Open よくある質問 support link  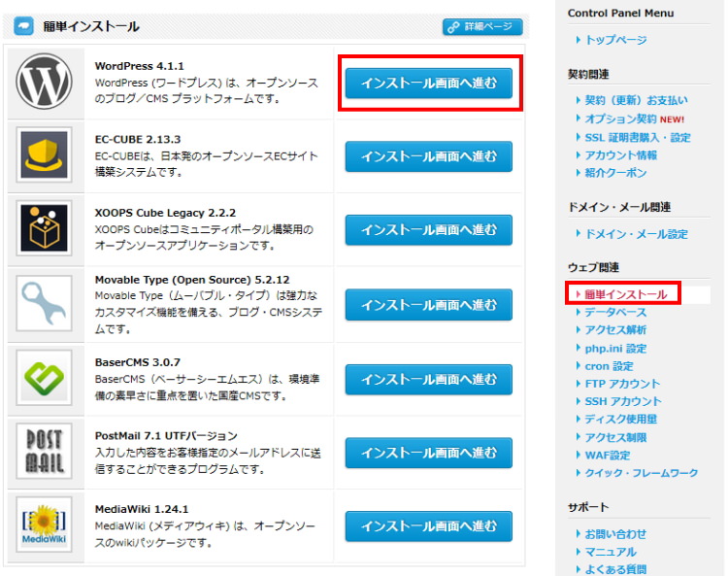[x=615, y=569]
